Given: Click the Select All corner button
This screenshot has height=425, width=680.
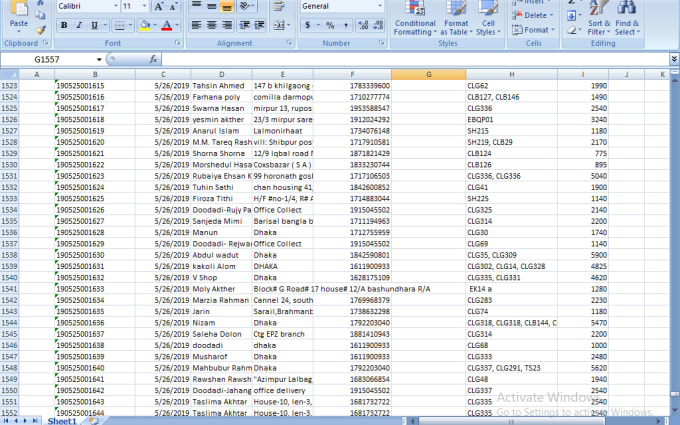Looking at the screenshot, I should [x=9, y=75].
